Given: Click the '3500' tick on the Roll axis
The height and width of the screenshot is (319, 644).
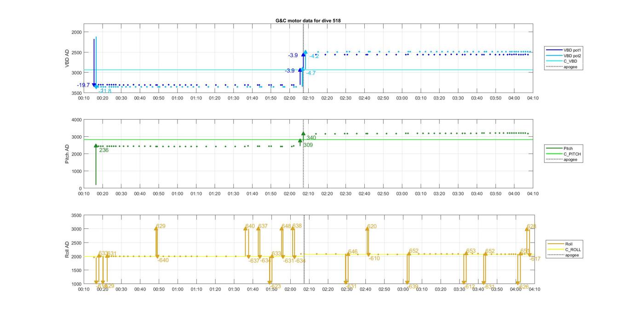Looking at the screenshot, I should point(77,215).
